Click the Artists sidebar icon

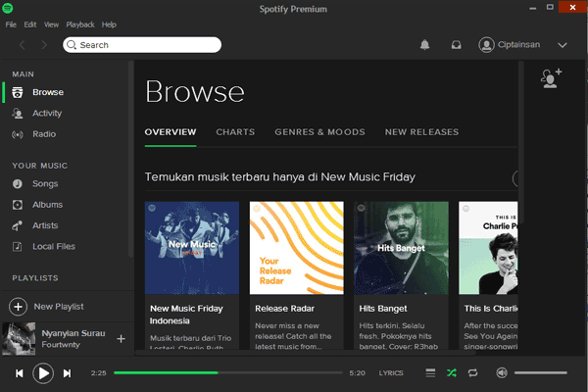click(x=18, y=225)
